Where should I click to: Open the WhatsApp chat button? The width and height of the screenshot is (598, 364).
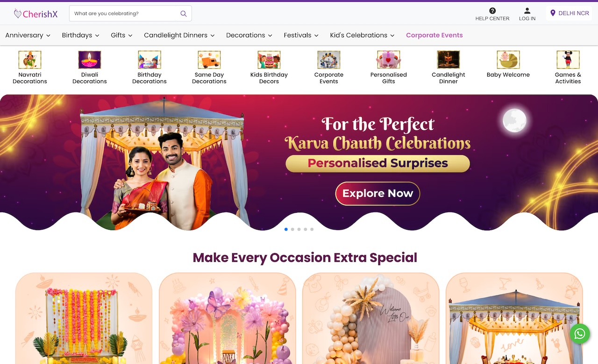coord(580,334)
